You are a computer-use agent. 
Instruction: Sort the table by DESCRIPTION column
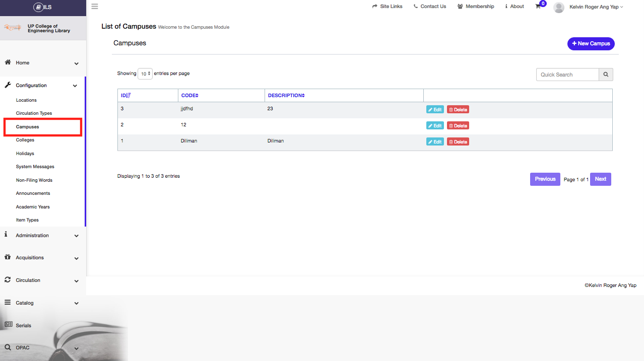coord(286,96)
